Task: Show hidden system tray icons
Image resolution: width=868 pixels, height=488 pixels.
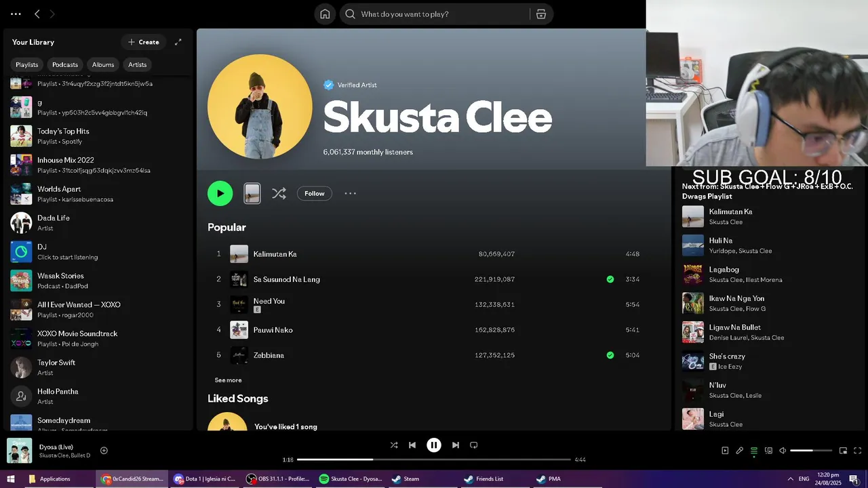Action: click(790, 479)
